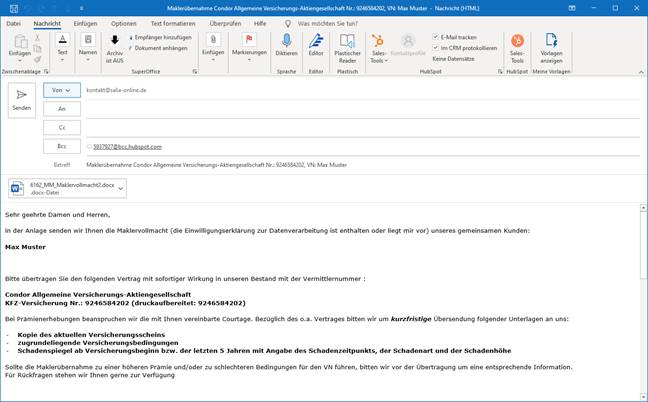Launch the Editor tool in ribbon
Screen dimensions: 648x402
point(316,48)
